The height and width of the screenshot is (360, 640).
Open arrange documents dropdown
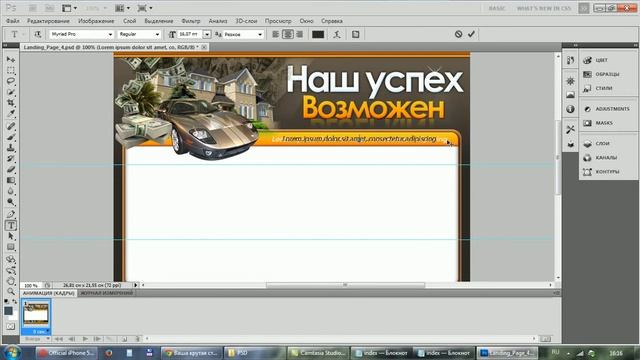122,8
